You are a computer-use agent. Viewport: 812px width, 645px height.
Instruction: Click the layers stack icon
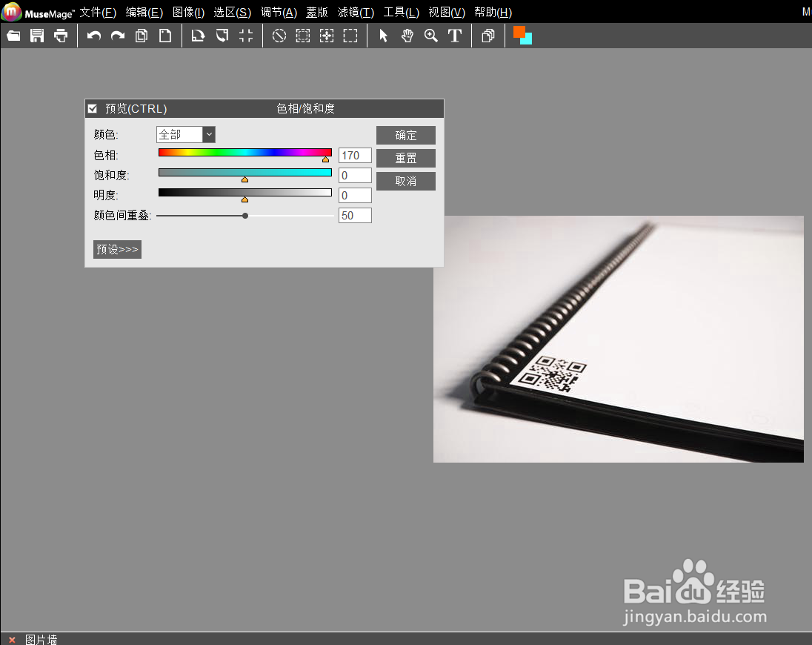point(487,36)
